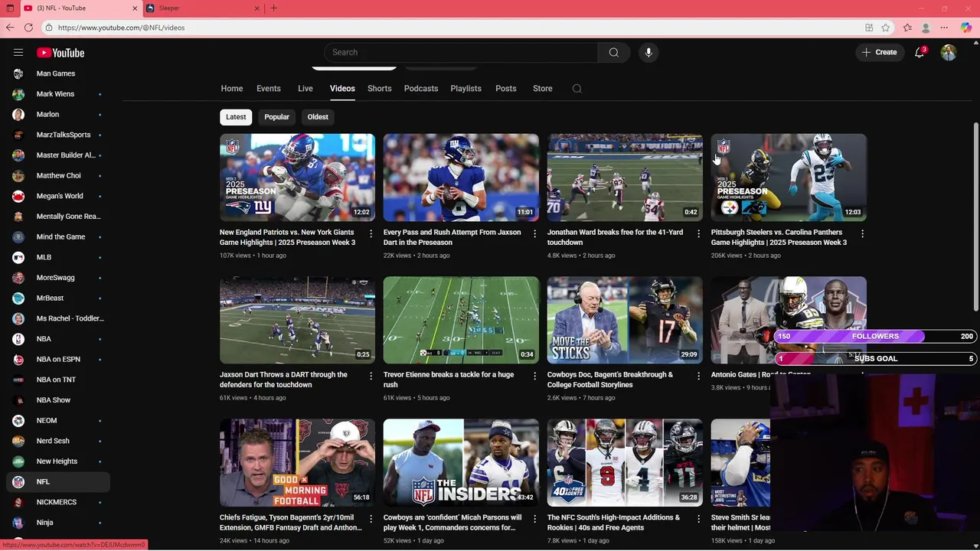
Task: Sort videos by Oldest
Action: click(318, 117)
